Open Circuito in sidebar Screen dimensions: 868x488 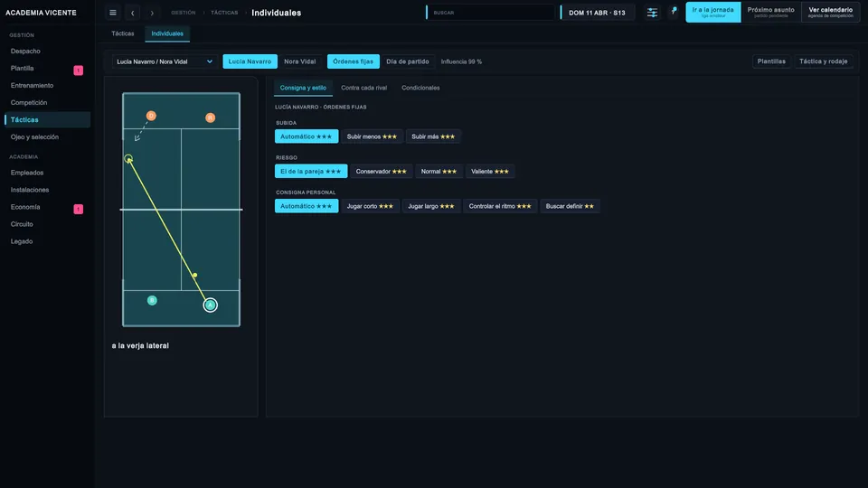tap(48, 224)
